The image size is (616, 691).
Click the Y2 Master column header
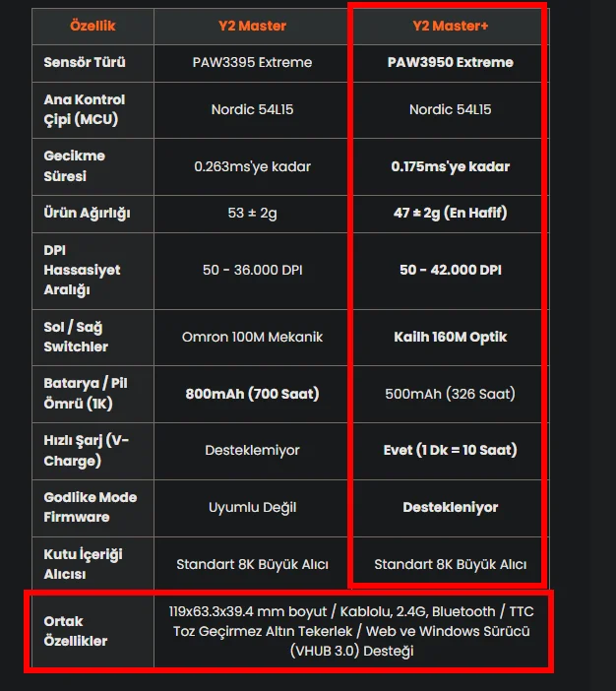pyautogui.click(x=252, y=26)
